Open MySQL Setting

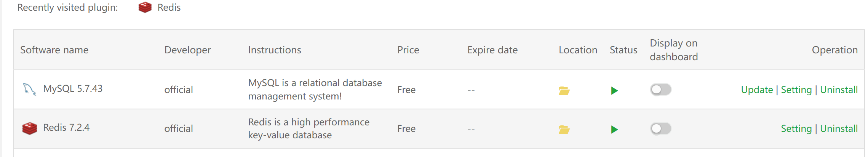[x=796, y=90]
